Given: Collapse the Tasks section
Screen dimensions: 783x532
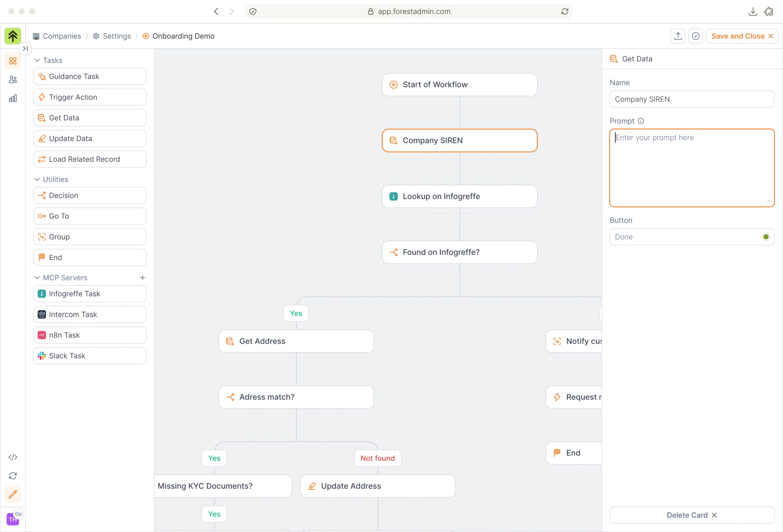Looking at the screenshot, I should 37,61.
